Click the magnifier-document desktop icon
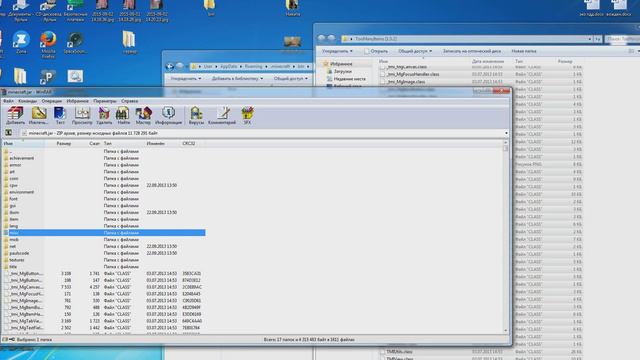This screenshot has height=360, width=640. click(75, 76)
